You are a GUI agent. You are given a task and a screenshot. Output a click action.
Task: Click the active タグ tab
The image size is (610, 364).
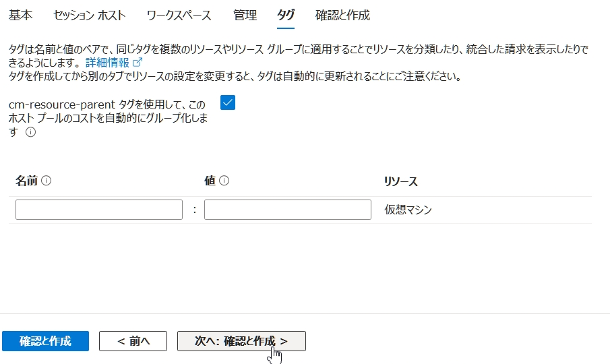286,15
